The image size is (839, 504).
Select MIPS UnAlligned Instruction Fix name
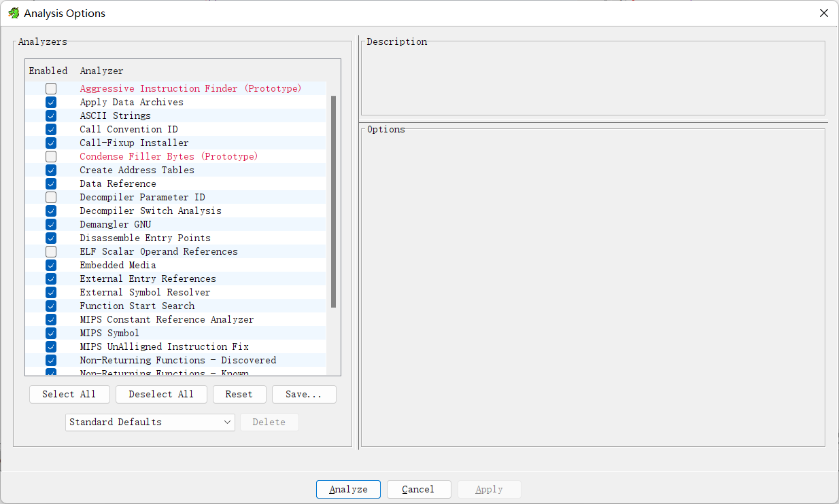coord(164,346)
